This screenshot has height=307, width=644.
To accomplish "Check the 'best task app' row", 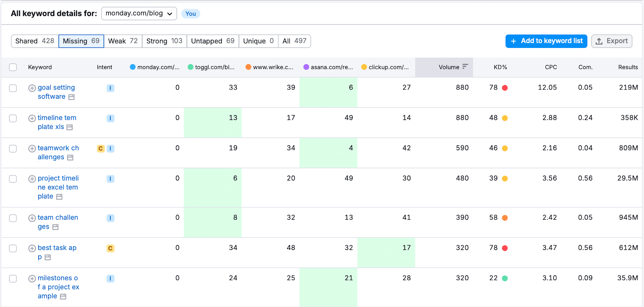I will (13, 248).
